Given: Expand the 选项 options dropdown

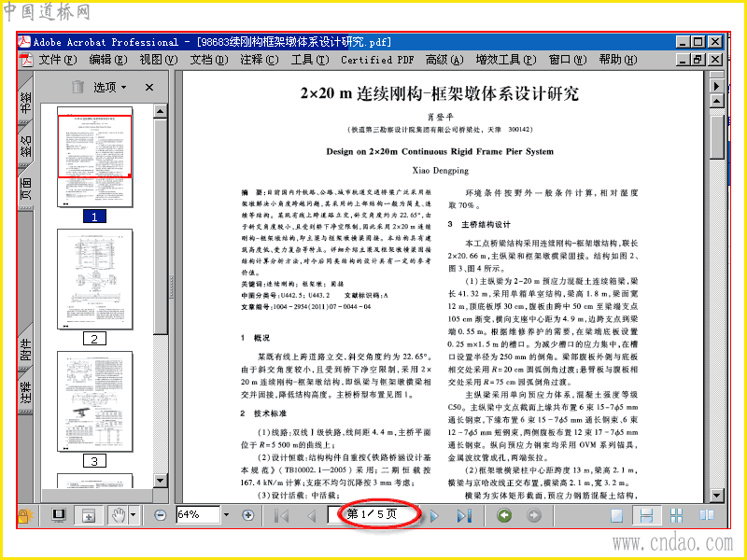Looking at the screenshot, I should tap(109, 87).
